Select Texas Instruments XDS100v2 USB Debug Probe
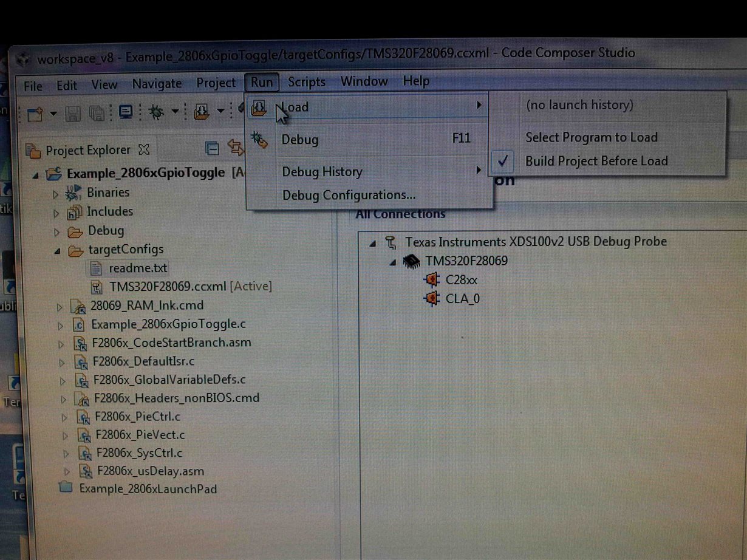The image size is (747, 560). [536, 242]
